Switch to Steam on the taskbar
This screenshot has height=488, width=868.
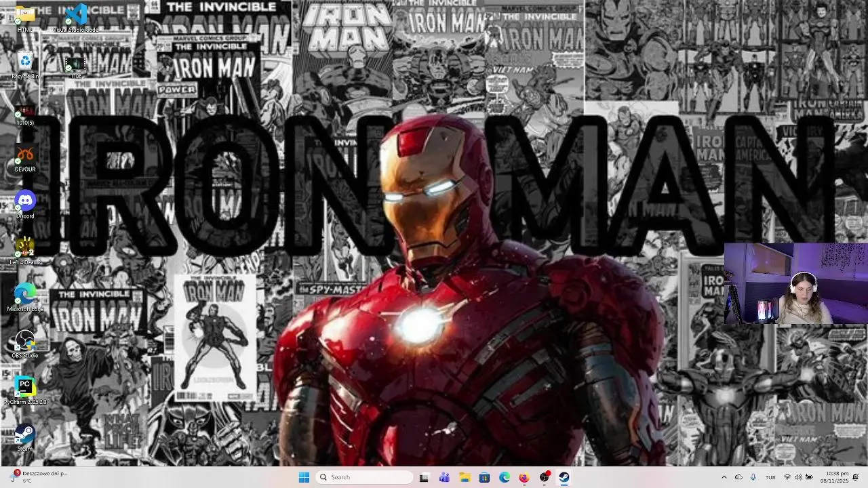tap(564, 477)
